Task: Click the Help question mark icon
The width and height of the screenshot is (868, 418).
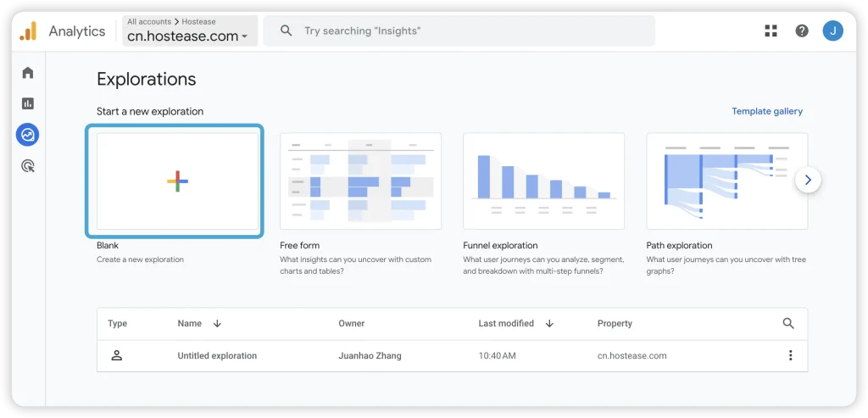Action: (x=802, y=31)
